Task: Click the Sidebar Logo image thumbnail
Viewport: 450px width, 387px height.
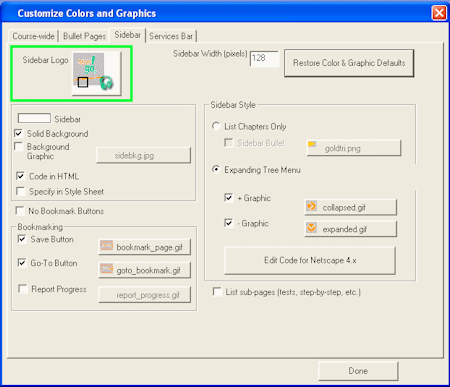Action: (96, 73)
